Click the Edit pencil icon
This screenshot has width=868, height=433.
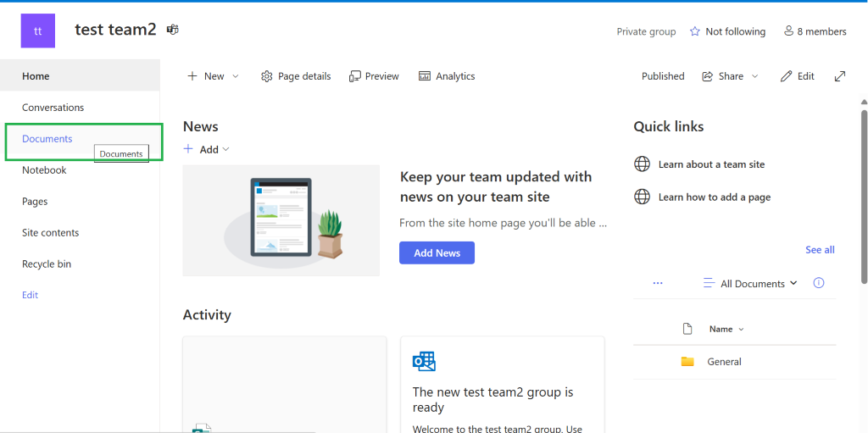tap(786, 76)
